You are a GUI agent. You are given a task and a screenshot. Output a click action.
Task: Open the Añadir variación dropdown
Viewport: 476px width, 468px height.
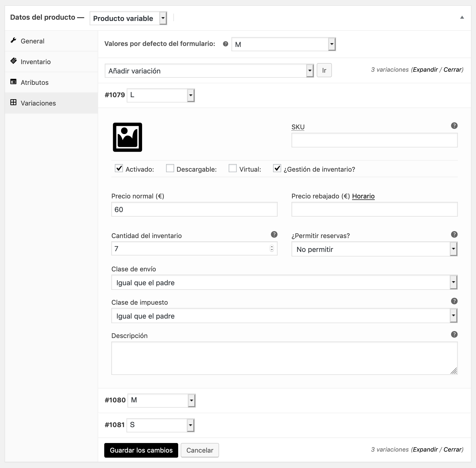coord(209,71)
